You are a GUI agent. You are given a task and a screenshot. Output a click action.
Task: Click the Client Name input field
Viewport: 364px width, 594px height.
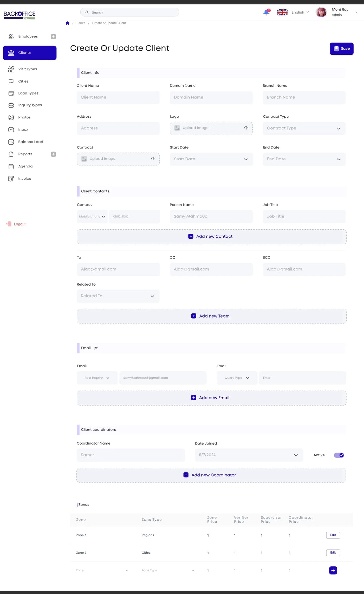[x=118, y=97]
